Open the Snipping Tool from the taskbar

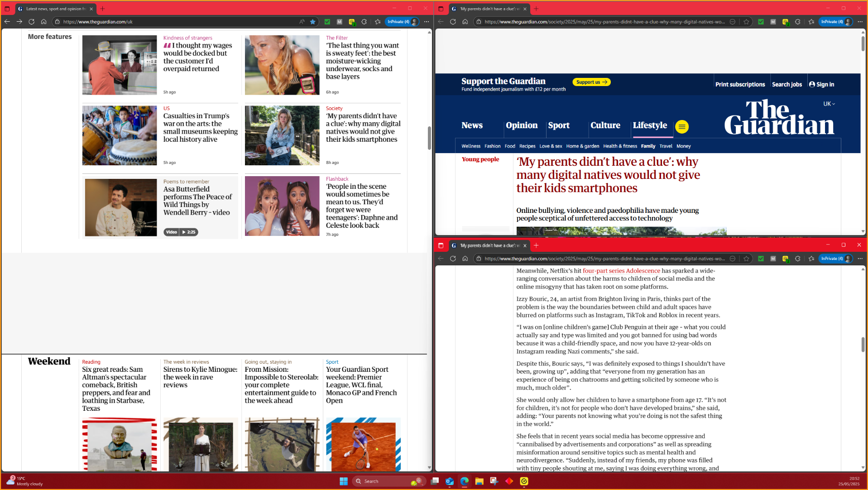pyautogui.click(x=494, y=481)
